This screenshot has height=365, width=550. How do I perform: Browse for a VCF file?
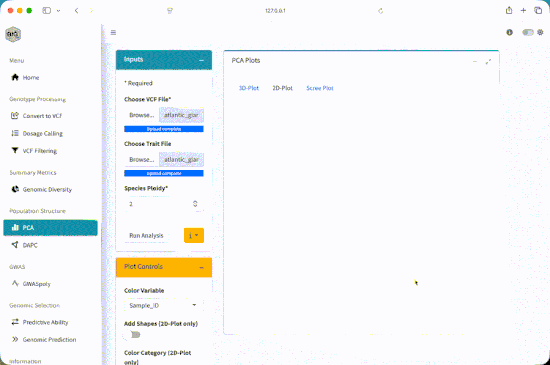click(x=142, y=115)
